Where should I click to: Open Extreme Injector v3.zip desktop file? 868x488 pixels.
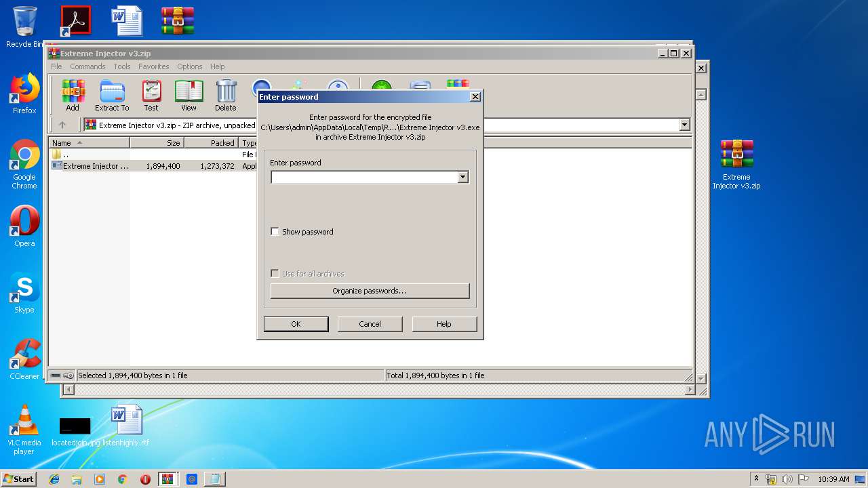click(736, 165)
